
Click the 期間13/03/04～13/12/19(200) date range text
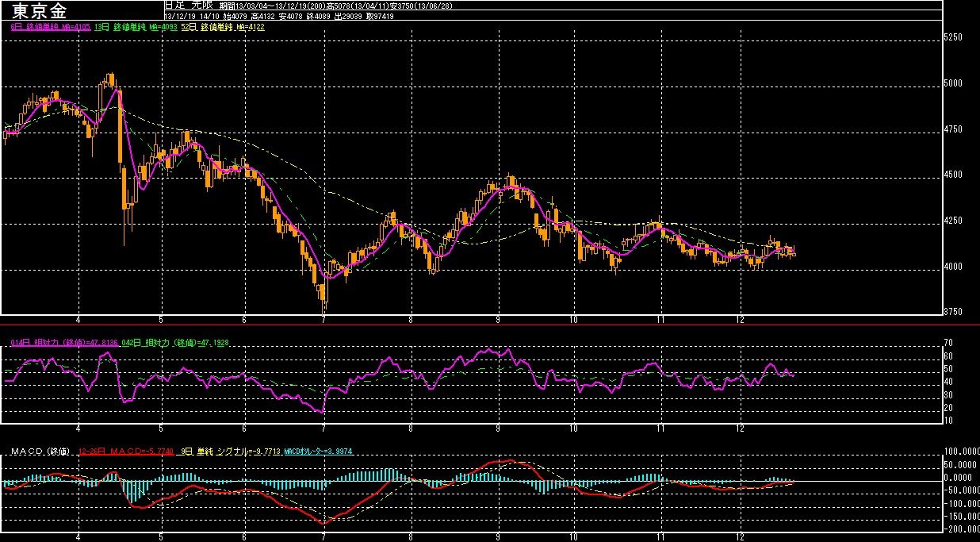tap(273, 6)
